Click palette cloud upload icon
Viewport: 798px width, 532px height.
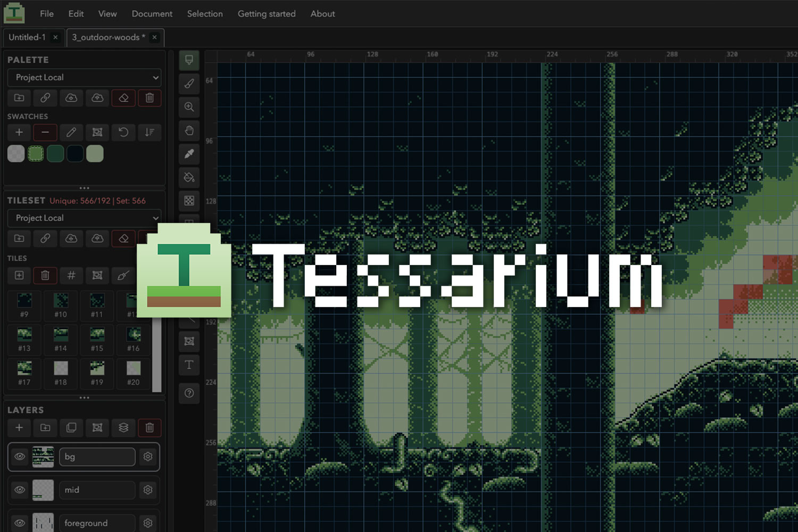click(97, 98)
